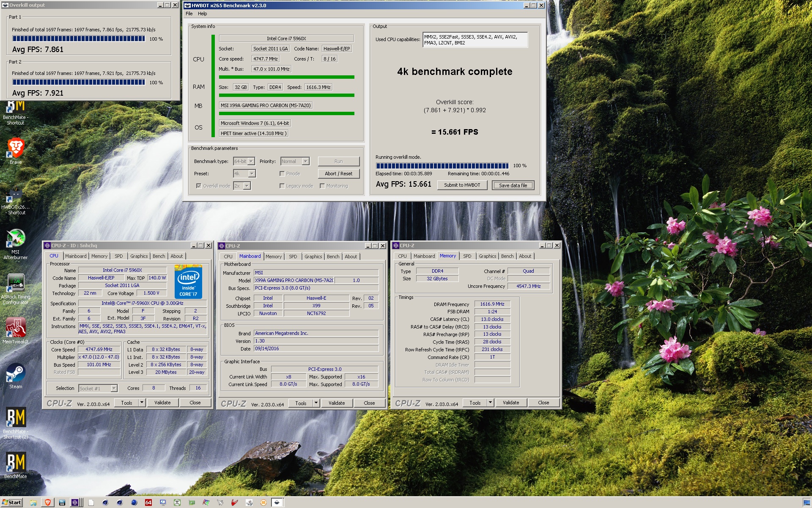The image size is (812, 508).
Task: Click the HWBOT x265 window title icon
Action: 188,6
